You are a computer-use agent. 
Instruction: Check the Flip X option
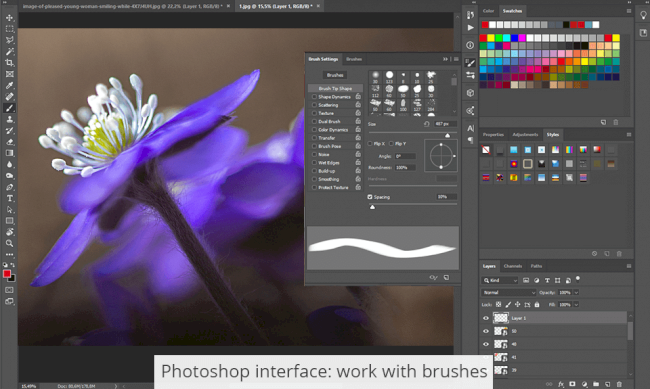click(x=370, y=143)
